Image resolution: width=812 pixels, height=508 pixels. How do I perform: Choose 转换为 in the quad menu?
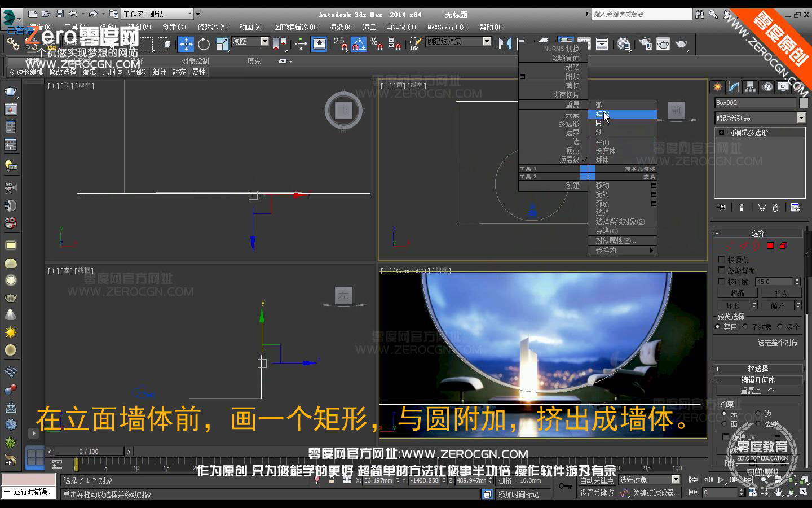pos(623,250)
